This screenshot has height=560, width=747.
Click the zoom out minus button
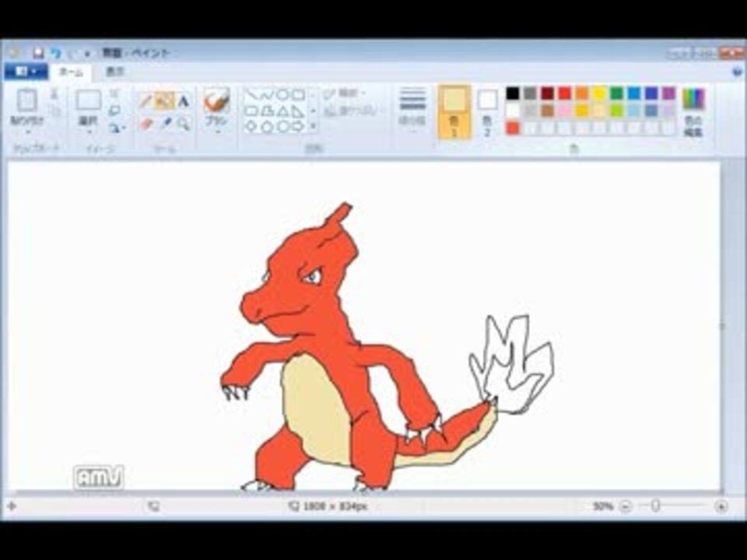point(626,506)
